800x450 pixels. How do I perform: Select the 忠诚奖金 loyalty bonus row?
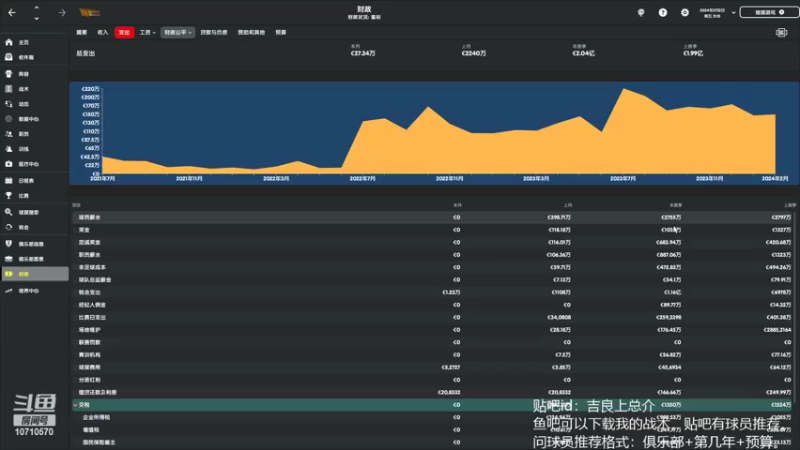click(x=432, y=242)
